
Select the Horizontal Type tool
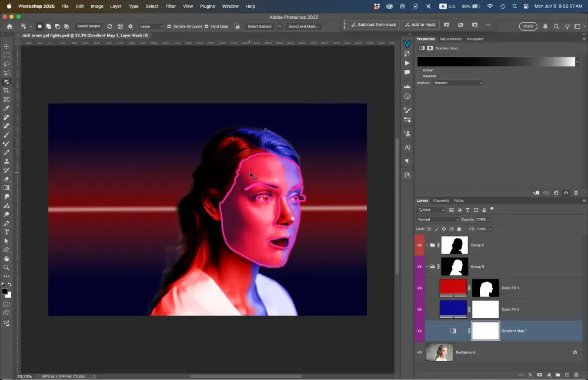(6, 232)
